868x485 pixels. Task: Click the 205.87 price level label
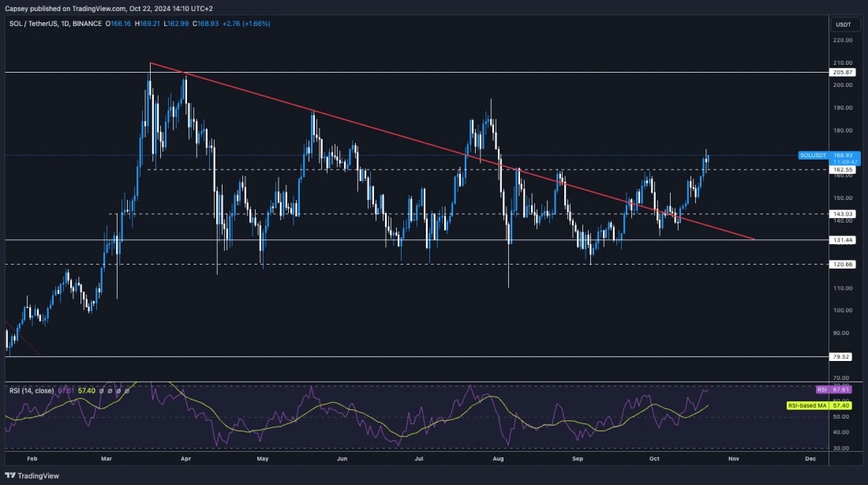(x=841, y=72)
